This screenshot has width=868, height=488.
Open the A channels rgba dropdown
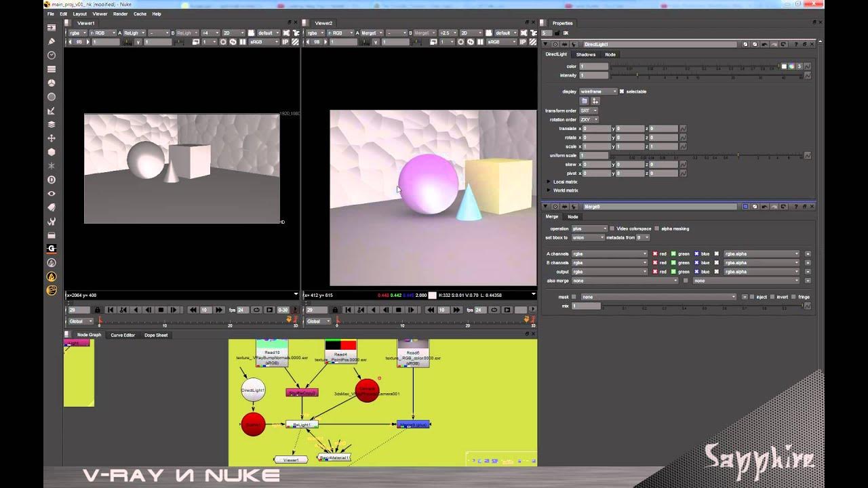(610, 254)
